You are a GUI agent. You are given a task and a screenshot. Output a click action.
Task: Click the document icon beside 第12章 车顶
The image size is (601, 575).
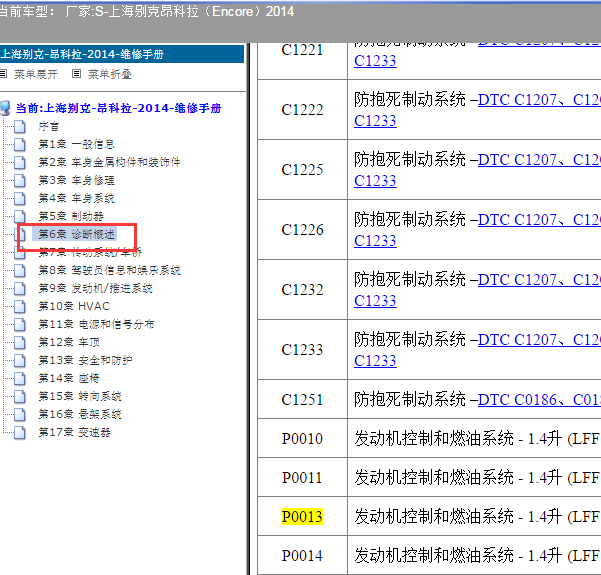[20, 343]
